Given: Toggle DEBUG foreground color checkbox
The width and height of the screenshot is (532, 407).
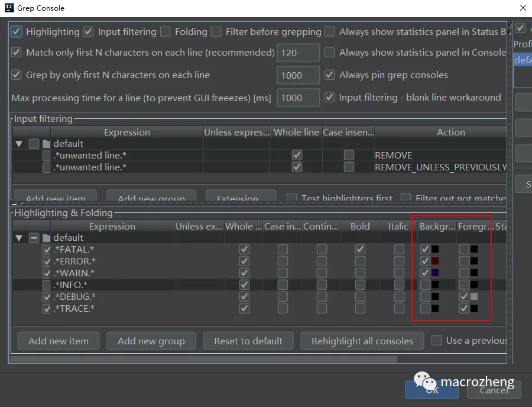Looking at the screenshot, I should (464, 297).
